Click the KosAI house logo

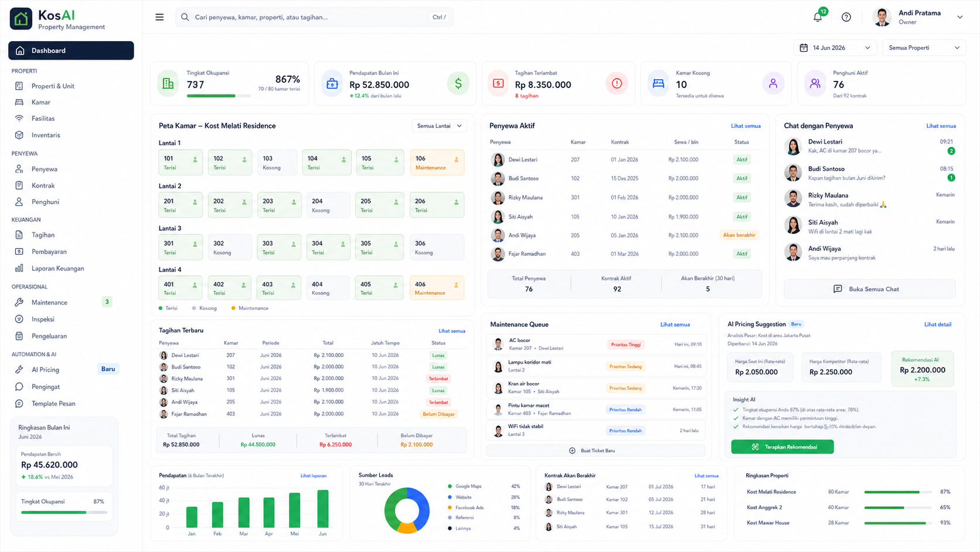coord(21,18)
